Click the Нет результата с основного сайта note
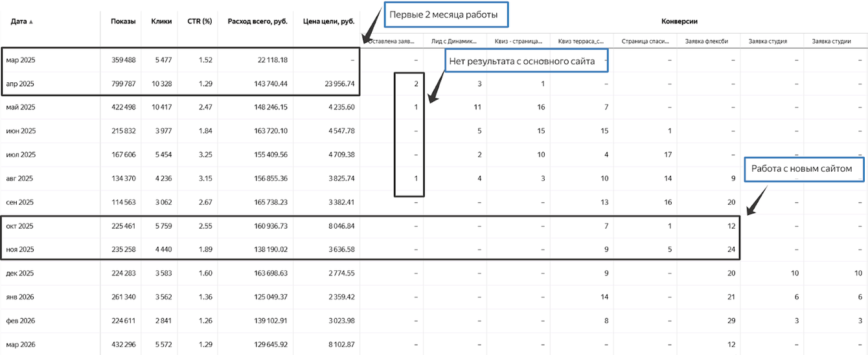The height and width of the screenshot is (355, 868). tap(527, 60)
